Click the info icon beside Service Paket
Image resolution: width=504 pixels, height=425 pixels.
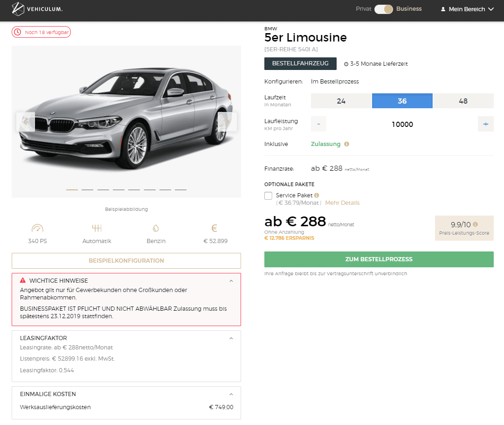coord(317,195)
